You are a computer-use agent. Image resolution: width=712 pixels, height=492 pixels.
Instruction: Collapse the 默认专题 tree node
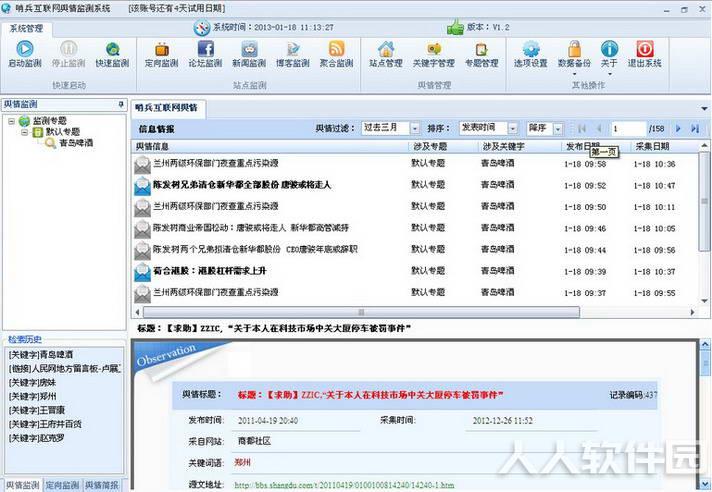(25, 132)
